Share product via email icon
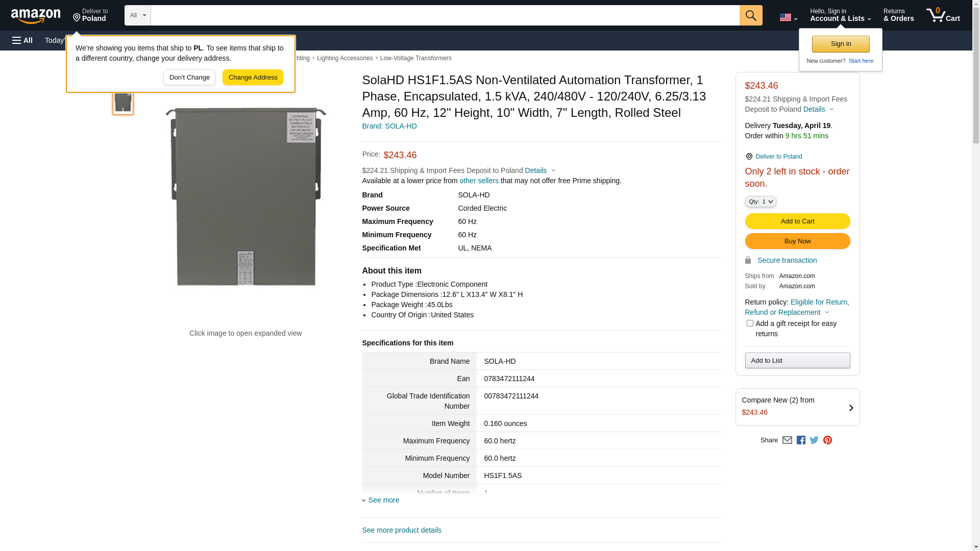Image resolution: width=980 pixels, height=551 pixels. click(x=787, y=440)
